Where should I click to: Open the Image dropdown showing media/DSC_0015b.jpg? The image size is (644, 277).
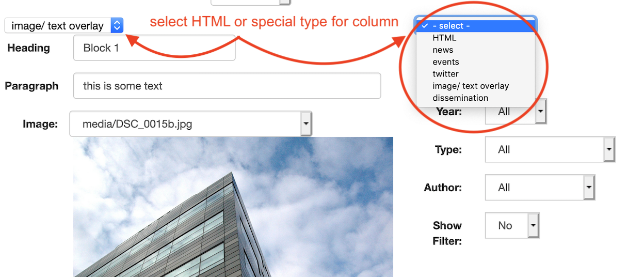tap(190, 124)
